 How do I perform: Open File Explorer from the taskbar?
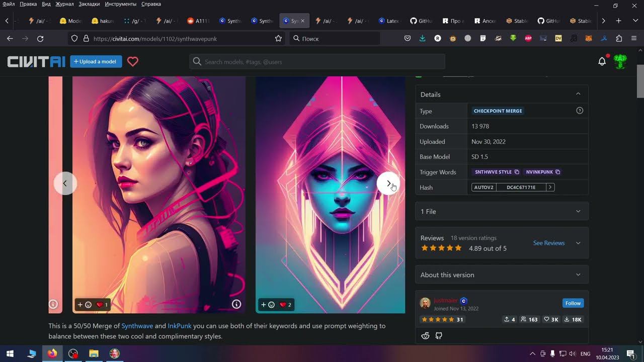94,353
